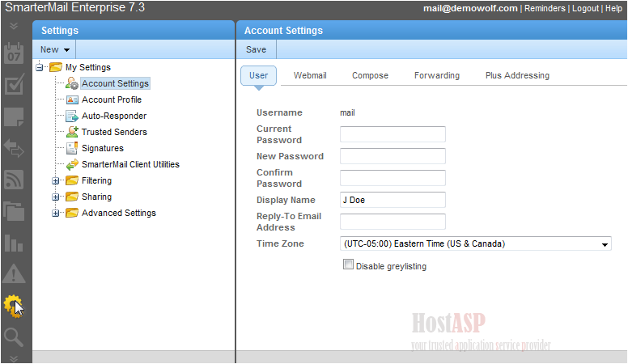Click the Display Name field
This screenshot has width=628, height=364.
(392, 200)
